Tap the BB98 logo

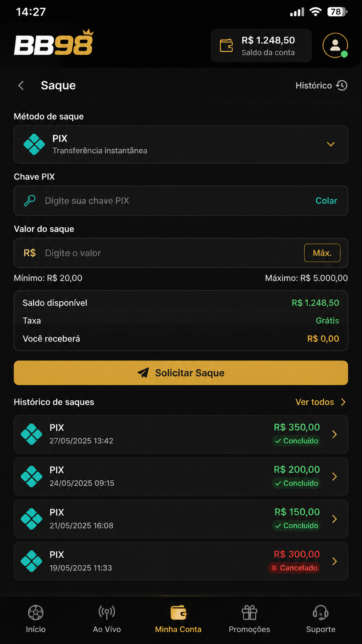[54, 43]
